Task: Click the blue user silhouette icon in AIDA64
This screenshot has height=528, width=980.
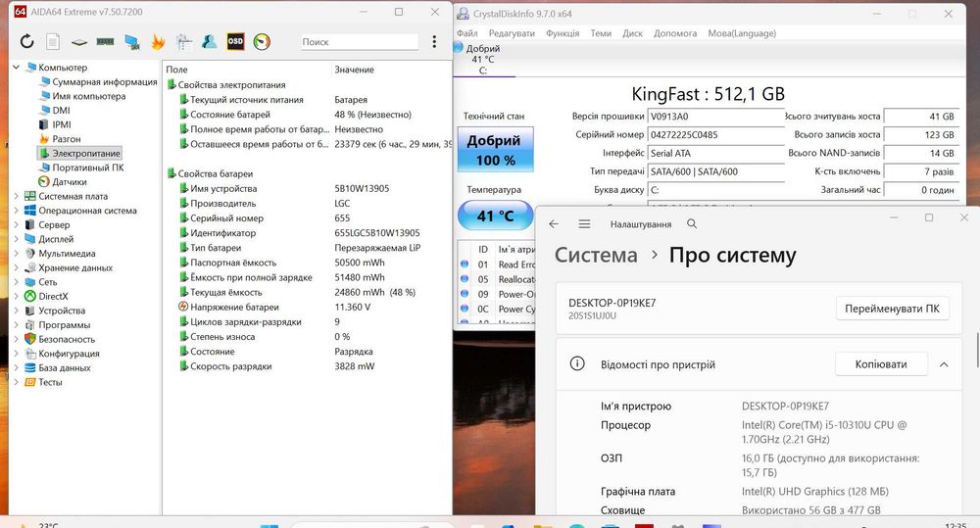Action: 210,42
